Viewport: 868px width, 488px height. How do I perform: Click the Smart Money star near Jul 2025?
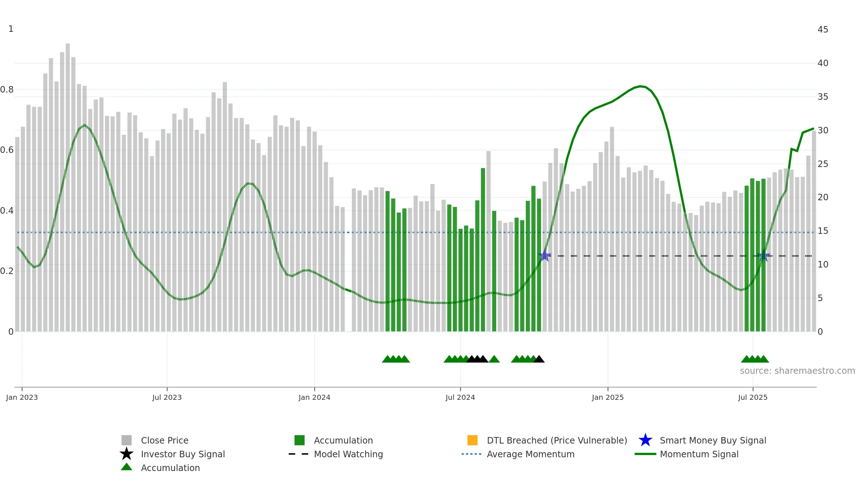click(764, 256)
